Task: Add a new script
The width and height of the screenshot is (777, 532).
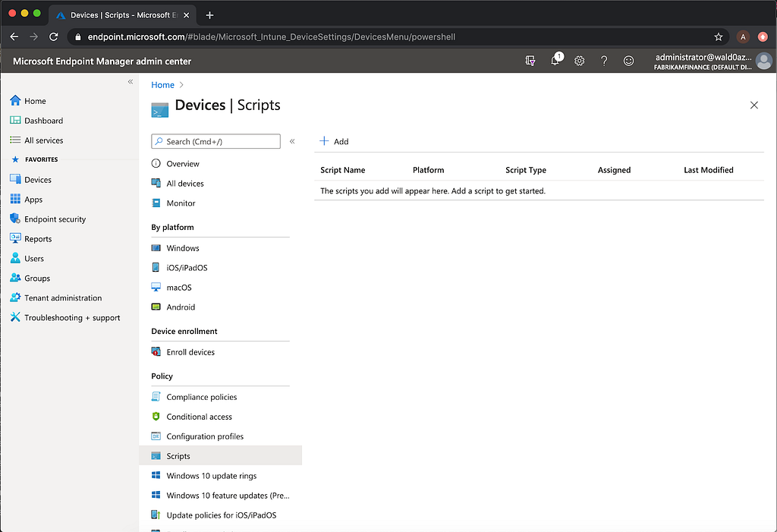Action: pyautogui.click(x=334, y=141)
